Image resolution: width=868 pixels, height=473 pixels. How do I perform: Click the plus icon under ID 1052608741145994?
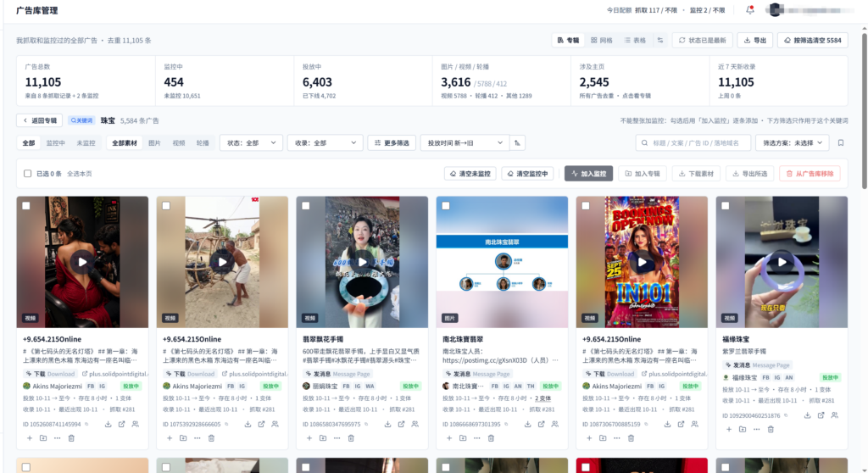[30, 438]
